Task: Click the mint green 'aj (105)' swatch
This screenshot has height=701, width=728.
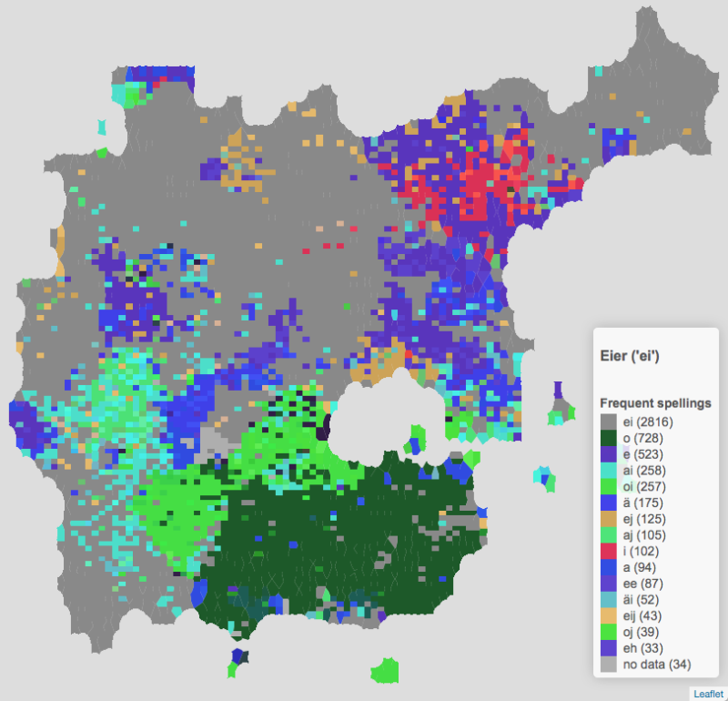Action: (608, 535)
